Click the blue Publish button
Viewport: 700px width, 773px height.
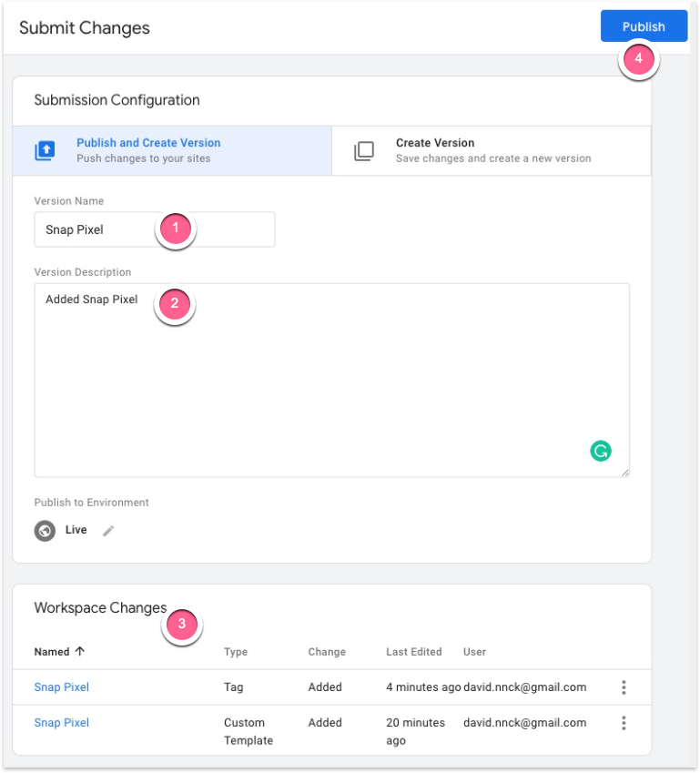pos(643,26)
